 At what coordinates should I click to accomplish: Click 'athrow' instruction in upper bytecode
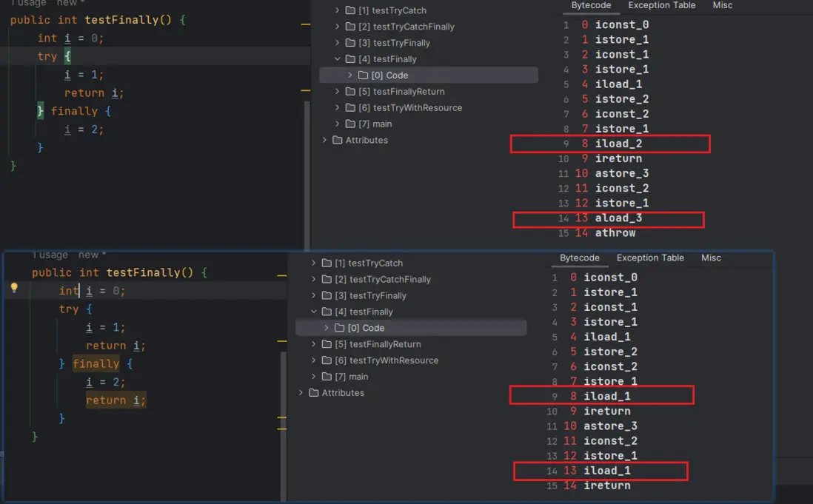615,233
